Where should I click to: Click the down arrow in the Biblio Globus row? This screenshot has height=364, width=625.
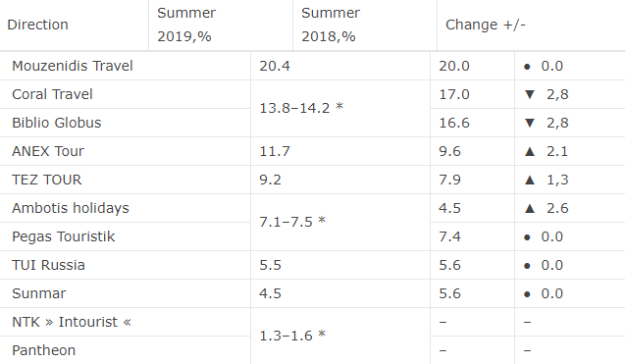point(530,123)
